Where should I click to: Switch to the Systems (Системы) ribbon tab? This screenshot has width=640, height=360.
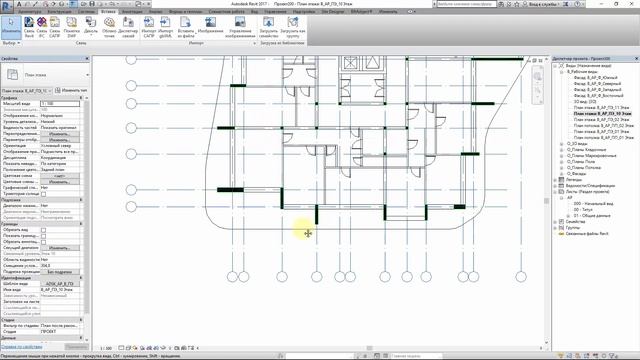(86, 11)
